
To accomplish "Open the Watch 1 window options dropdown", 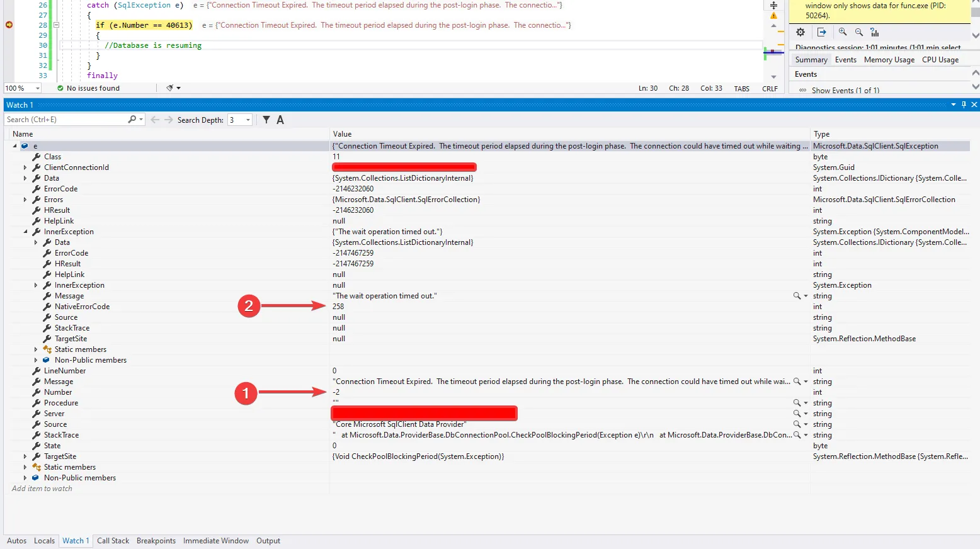I will click(x=953, y=105).
